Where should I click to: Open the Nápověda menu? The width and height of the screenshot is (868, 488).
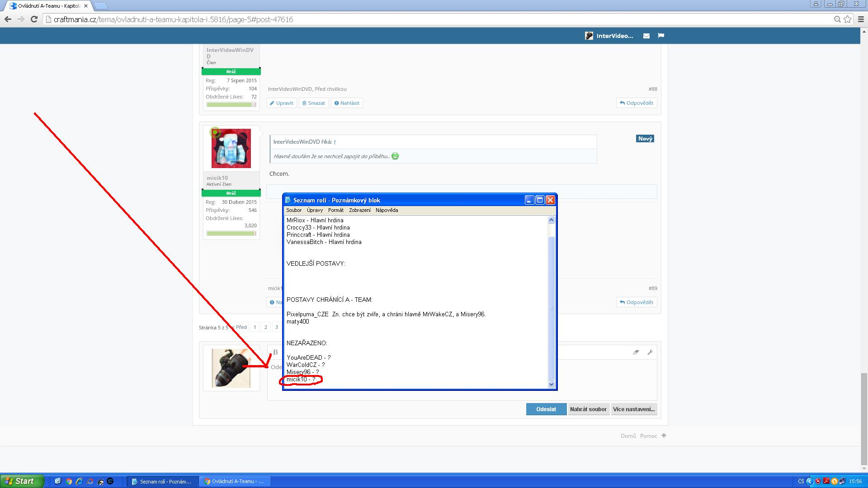tap(387, 210)
